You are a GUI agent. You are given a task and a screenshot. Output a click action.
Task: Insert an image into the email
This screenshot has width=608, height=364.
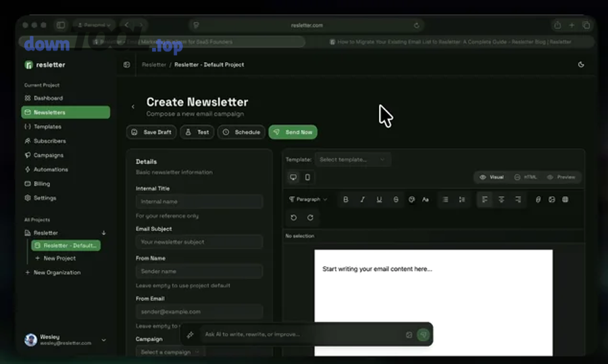point(552,200)
